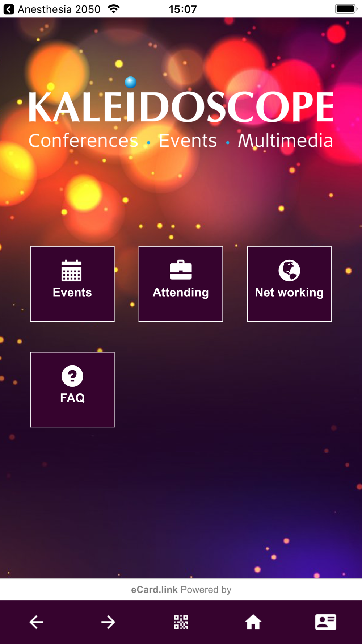Viewport: 362px width, 644px height.
Task: Tap the 15:07 clock in status bar
Action: coord(183,9)
